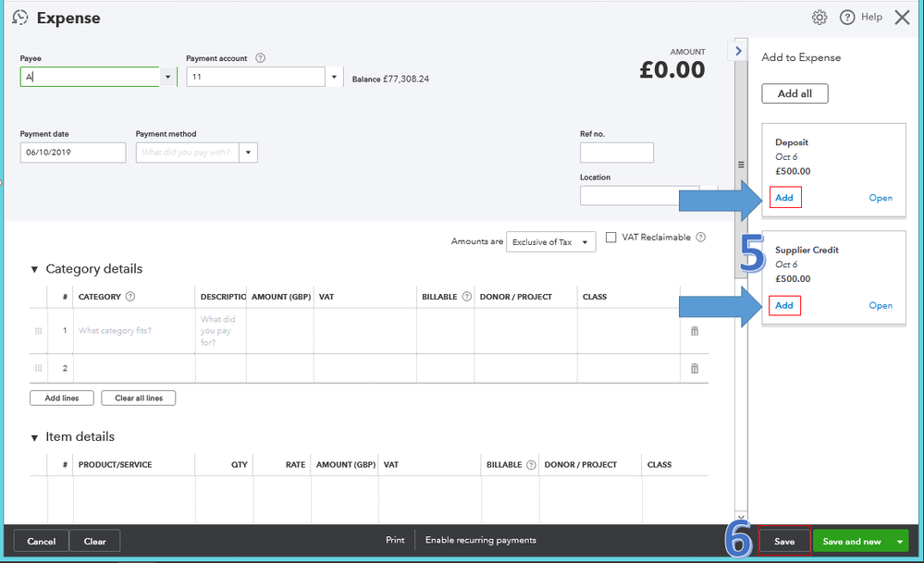Click the CATEGORY column help icon
The height and width of the screenshot is (563, 924).
click(x=130, y=296)
